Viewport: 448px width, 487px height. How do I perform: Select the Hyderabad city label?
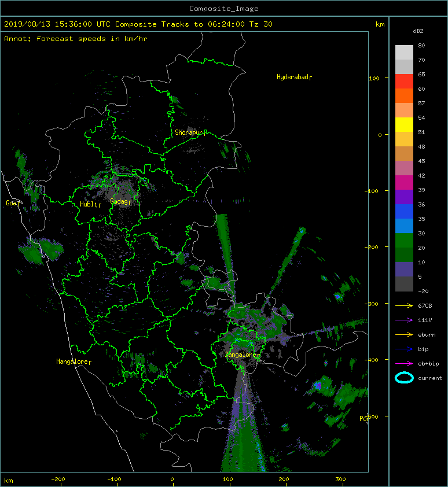pyautogui.click(x=294, y=77)
